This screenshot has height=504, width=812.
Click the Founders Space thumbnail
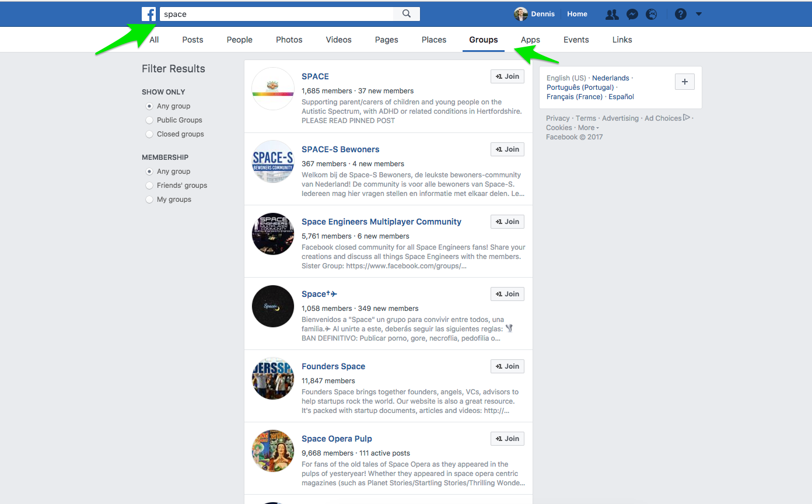point(273,378)
